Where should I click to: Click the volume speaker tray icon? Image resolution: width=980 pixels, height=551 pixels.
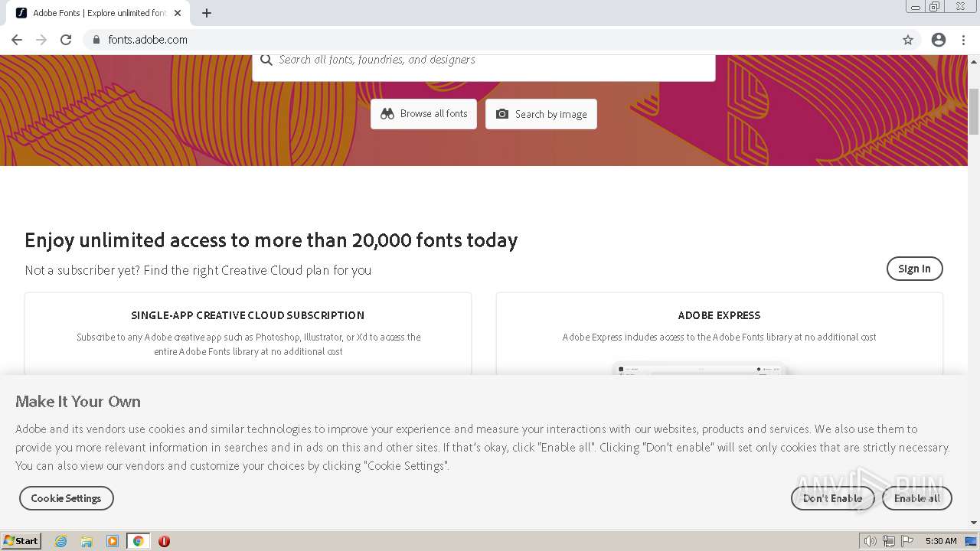coord(871,541)
